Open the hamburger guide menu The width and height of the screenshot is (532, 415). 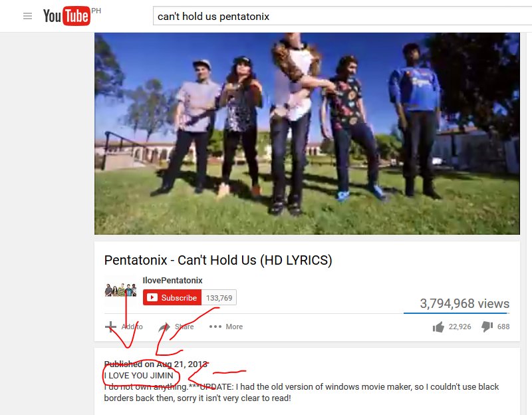(27, 16)
